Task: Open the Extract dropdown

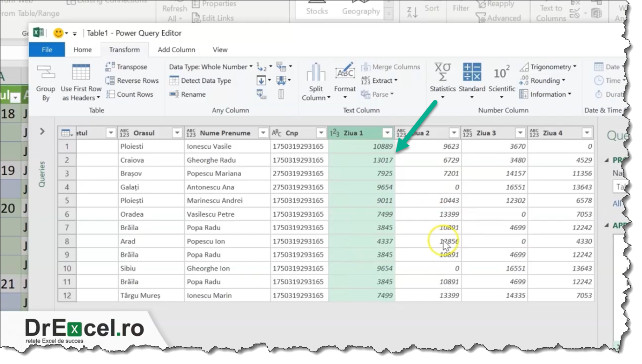Action: 382,80
